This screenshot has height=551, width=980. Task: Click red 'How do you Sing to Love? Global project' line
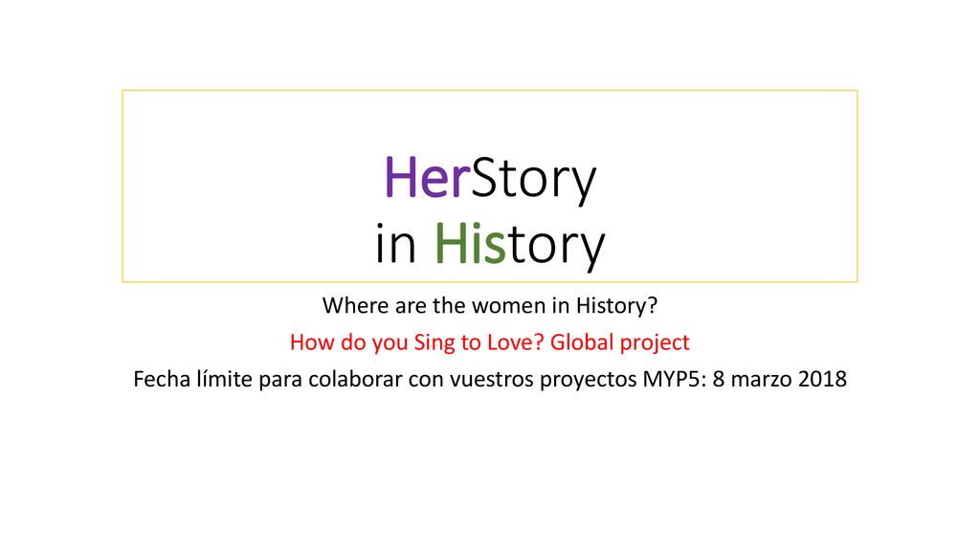tap(490, 342)
